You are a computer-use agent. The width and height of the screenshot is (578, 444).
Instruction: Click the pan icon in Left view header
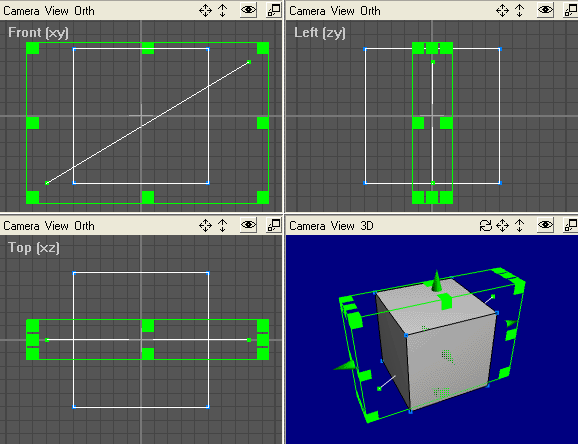(502, 11)
